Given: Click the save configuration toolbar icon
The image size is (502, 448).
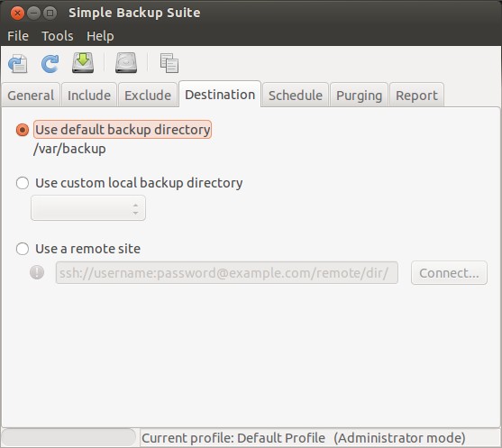Looking at the screenshot, I should [18, 63].
